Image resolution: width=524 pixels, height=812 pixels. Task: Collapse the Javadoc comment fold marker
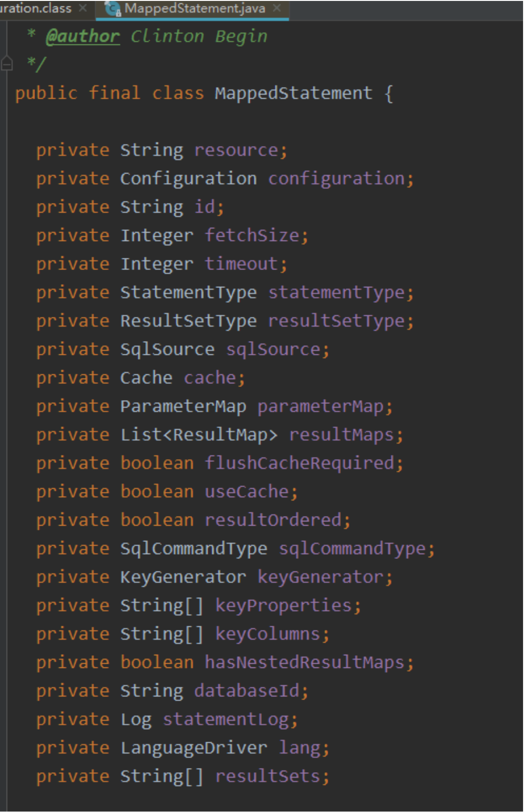(7, 63)
